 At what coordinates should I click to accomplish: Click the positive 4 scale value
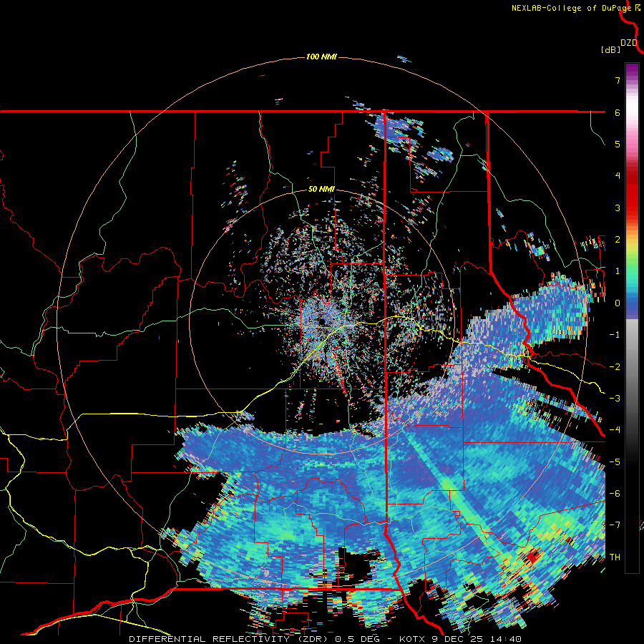(618, 176)
